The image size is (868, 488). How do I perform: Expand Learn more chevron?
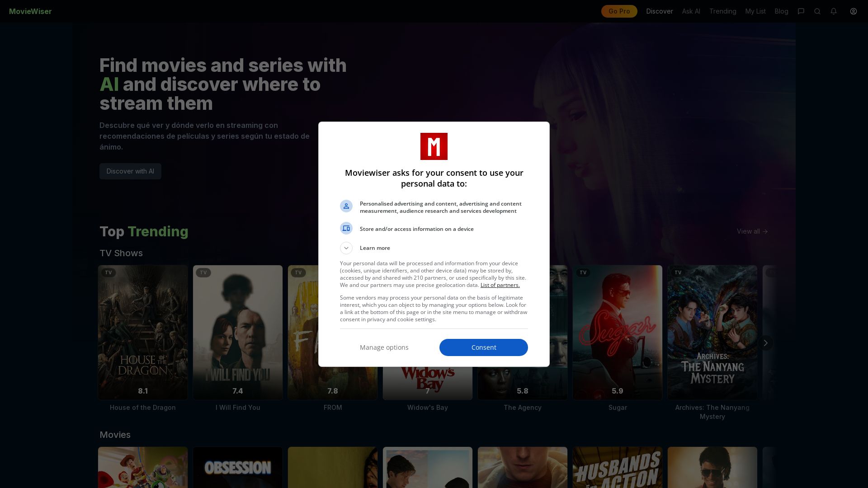[346, 248]
